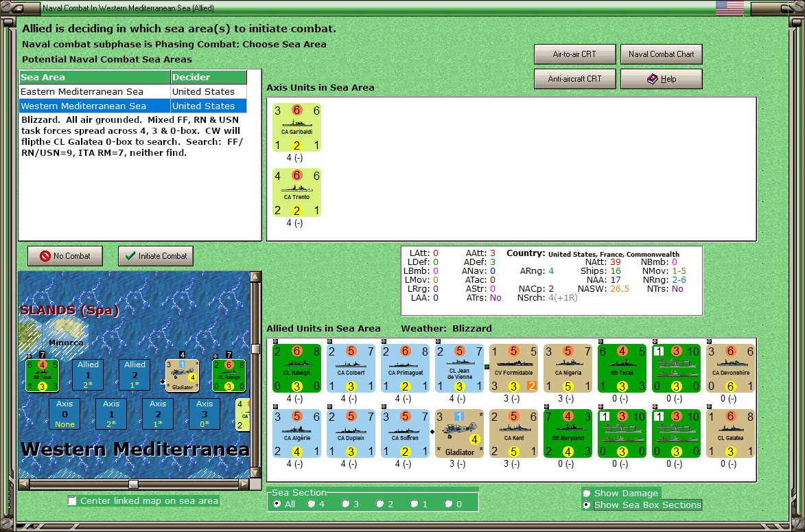Open the Help button

pos(662,78)
